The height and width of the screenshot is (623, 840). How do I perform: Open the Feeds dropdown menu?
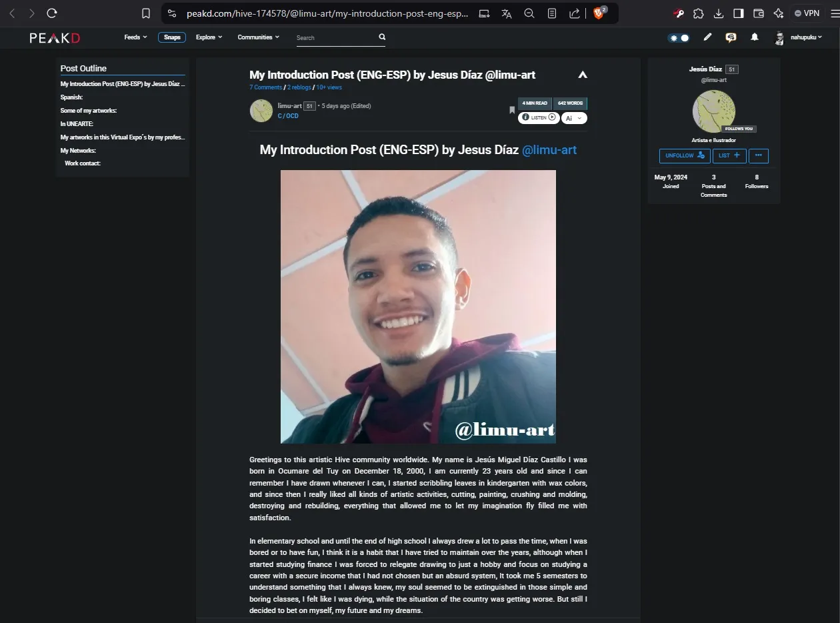(135, 37)
